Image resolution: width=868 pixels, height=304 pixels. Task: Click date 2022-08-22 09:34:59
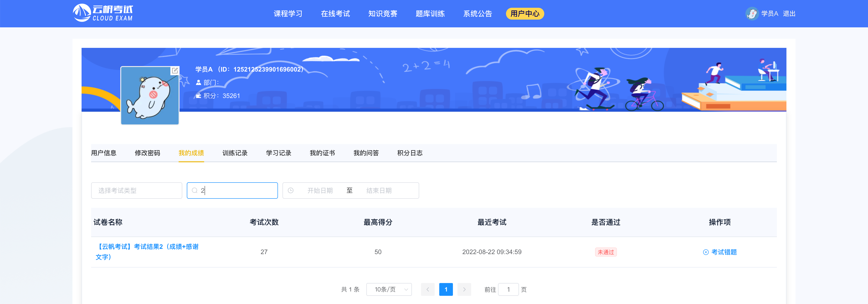(x=492, y=252)
